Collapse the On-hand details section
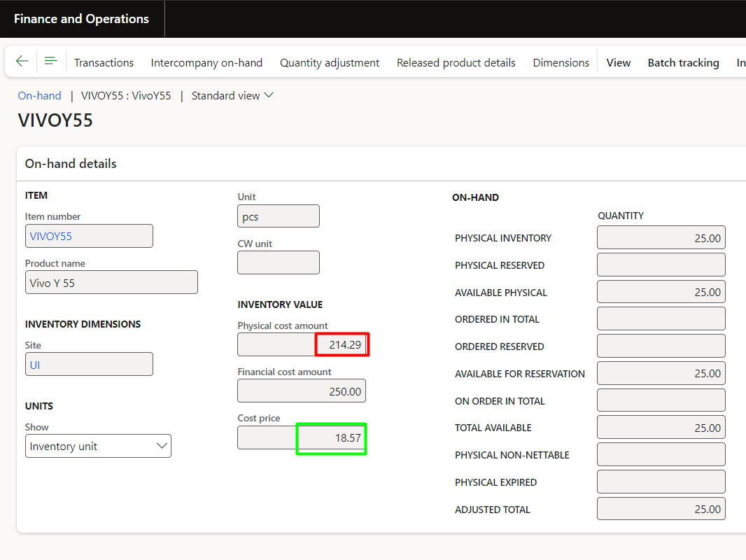Screen dimensions: 746x560 pyautogui.click(x=71, y=164)
